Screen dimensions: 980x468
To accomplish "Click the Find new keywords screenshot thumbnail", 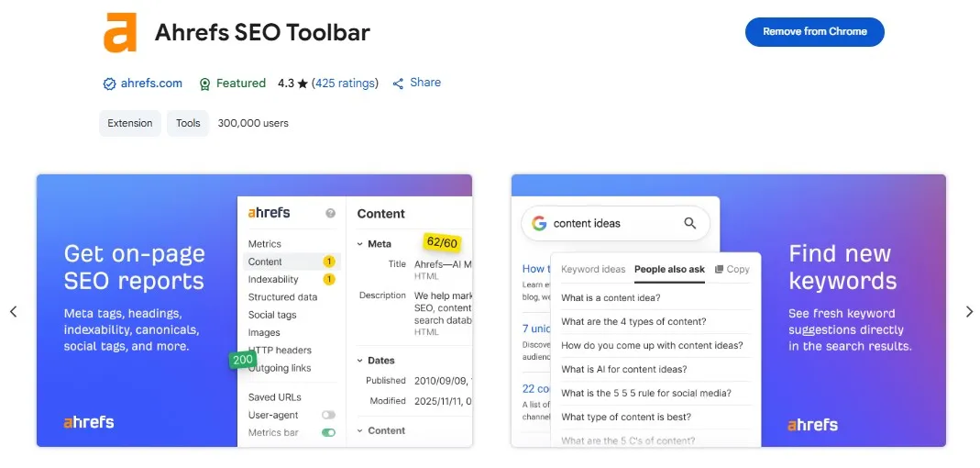I will click(728, 310).
